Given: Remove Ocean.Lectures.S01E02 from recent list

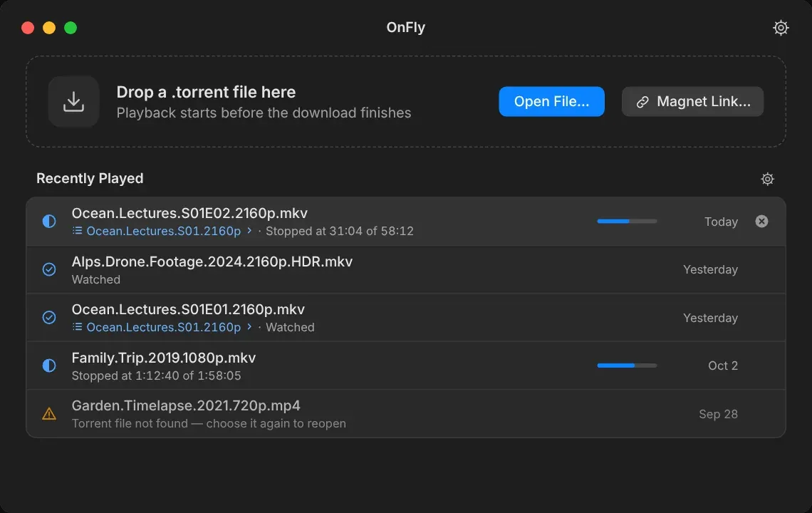Looking at the screenshot, I should coord(761,222).
